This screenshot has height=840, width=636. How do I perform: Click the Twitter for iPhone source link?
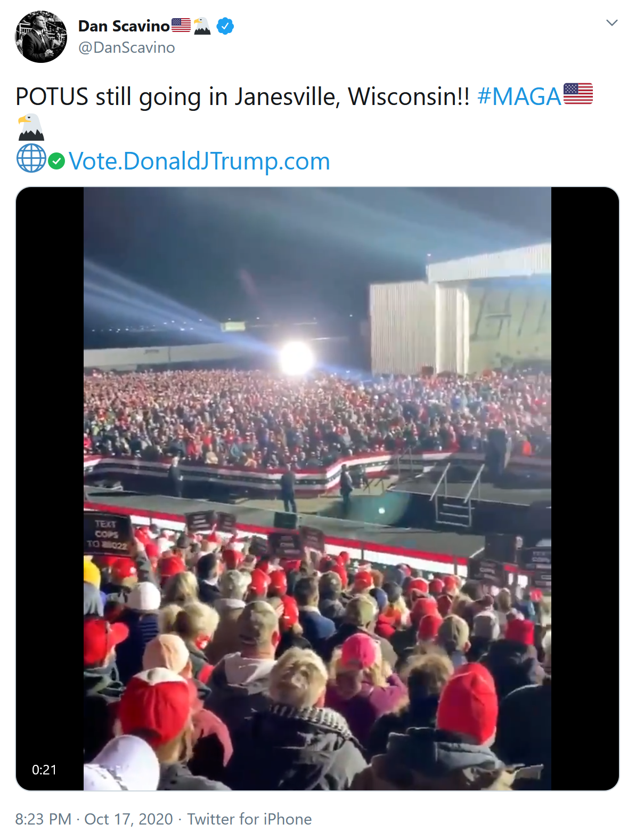[249, 819]
